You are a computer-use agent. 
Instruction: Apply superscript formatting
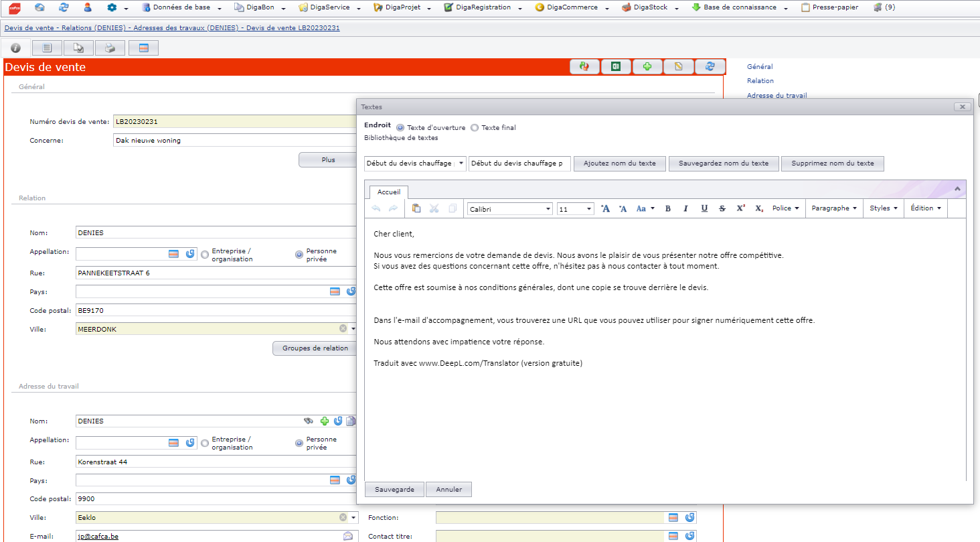pyautogui.click(x=741, y=208)
